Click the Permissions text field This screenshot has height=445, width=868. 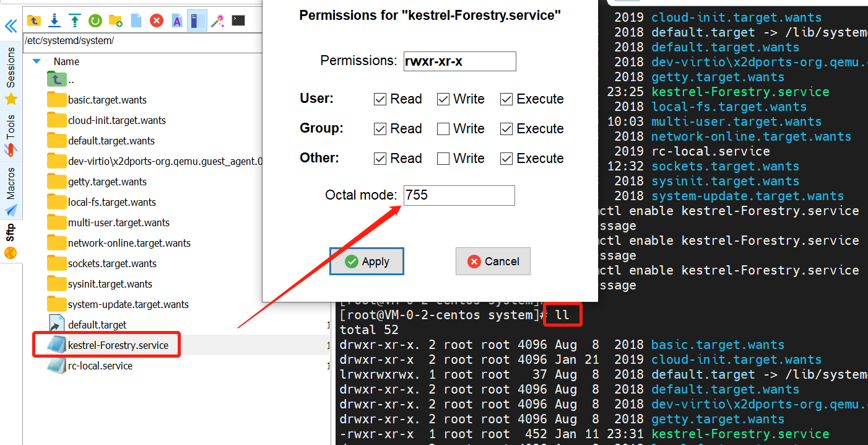click(x=459, y=61)
